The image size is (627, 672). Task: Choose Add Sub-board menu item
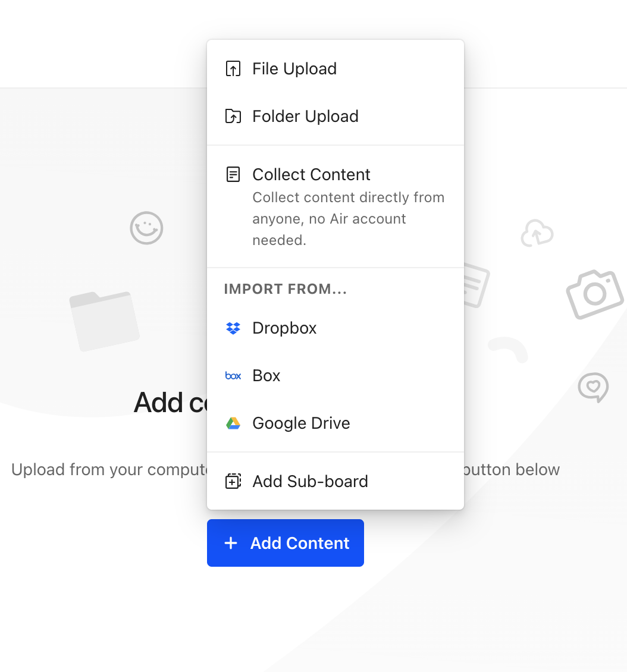310,481
